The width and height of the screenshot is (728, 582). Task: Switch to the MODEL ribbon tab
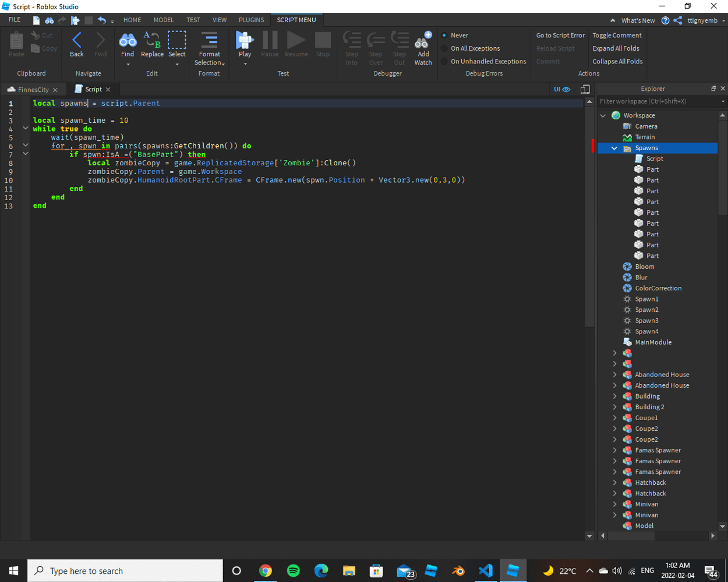164,19
